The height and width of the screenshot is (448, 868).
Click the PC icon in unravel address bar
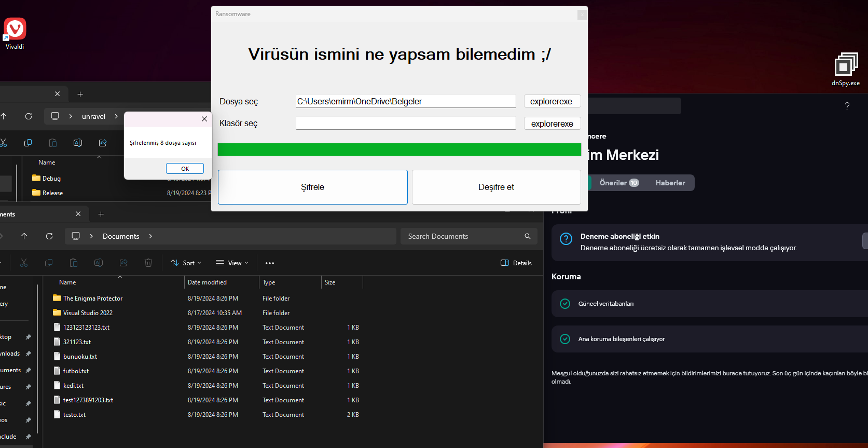pyautogui.click(x=55, y=116)
